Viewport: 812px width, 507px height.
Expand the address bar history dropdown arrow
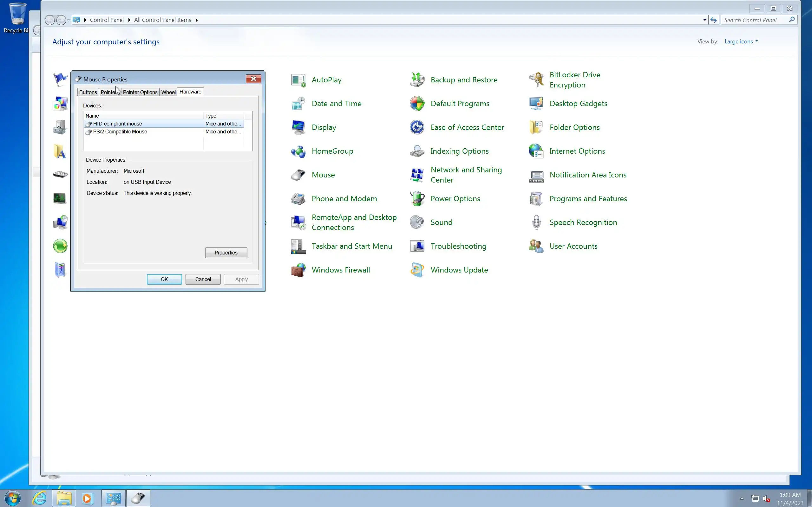[x=704, y=20]
